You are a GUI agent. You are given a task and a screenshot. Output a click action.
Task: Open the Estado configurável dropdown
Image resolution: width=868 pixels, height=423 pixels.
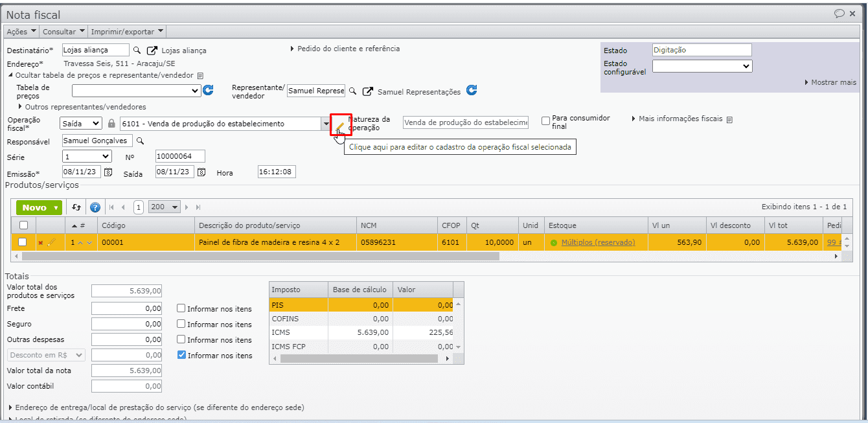tap(702, 66)
